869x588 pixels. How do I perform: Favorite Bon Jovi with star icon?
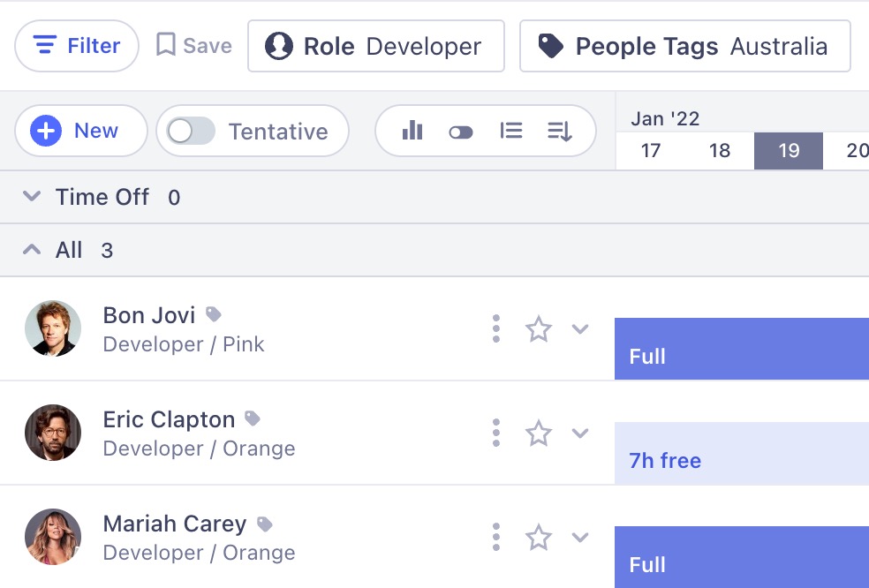pyautogui.click(x=539, y=329)
